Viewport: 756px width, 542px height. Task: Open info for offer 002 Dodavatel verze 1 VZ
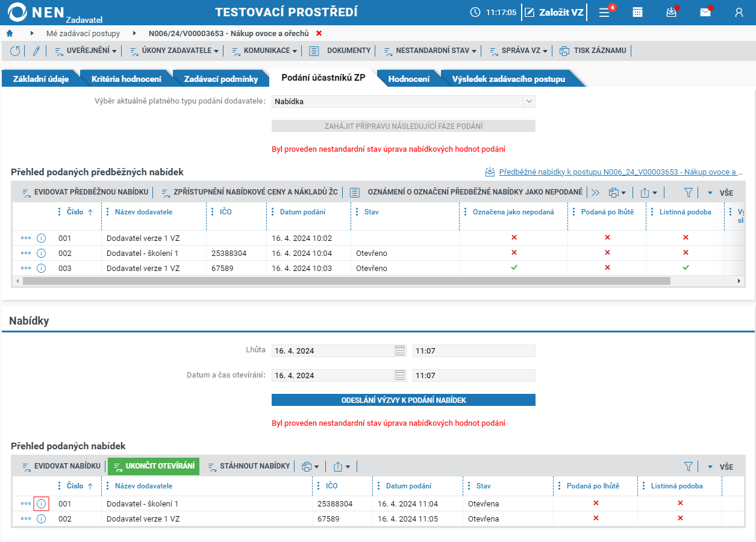click(x=41, y=519)
